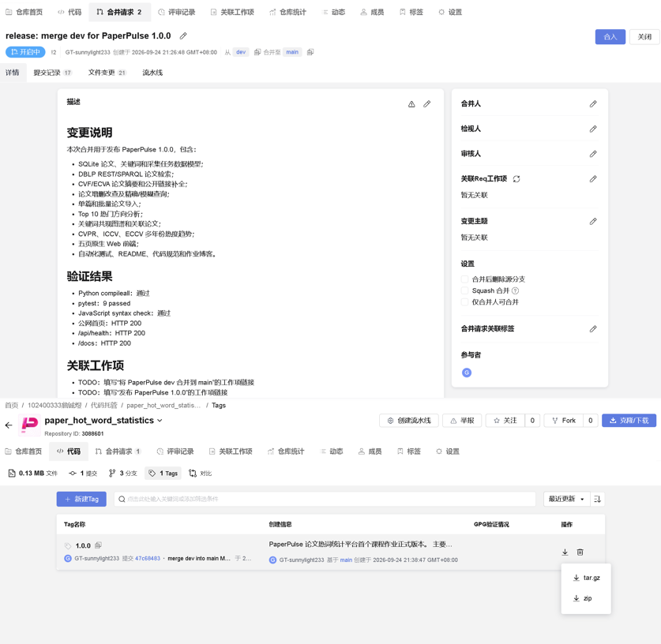Copy the dev source branch name
This screenshot has width=661, height=644.
[257, 52]
